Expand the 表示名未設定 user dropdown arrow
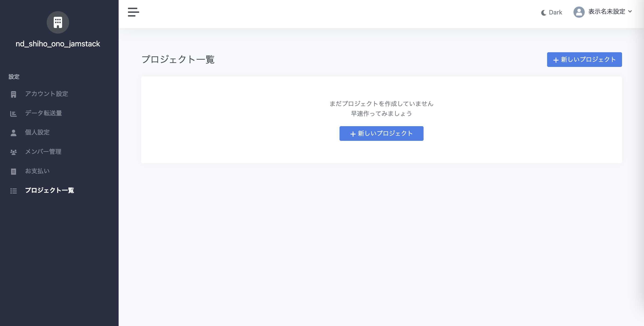 630,11
